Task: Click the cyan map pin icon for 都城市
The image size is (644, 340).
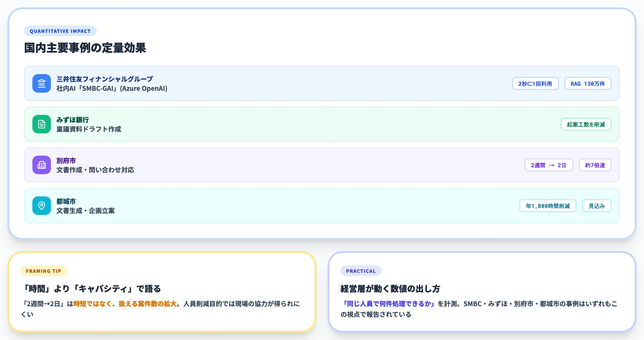Action: point(41,206)
